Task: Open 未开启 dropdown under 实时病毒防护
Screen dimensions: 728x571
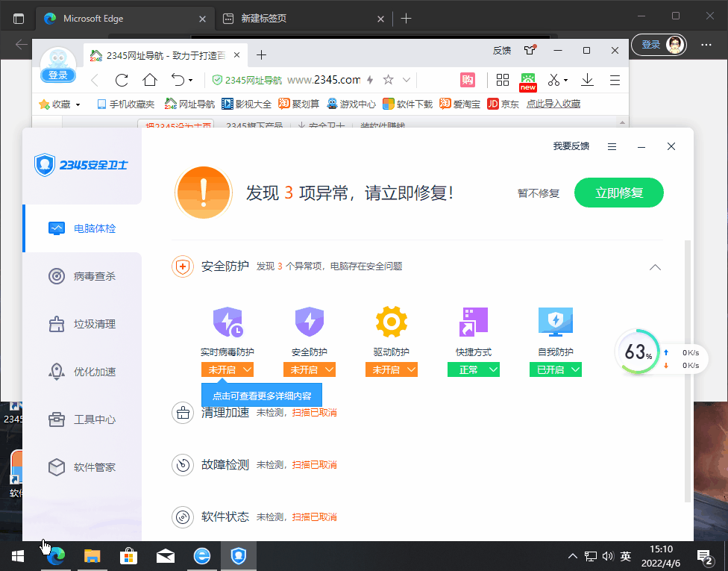Action: 228,370
